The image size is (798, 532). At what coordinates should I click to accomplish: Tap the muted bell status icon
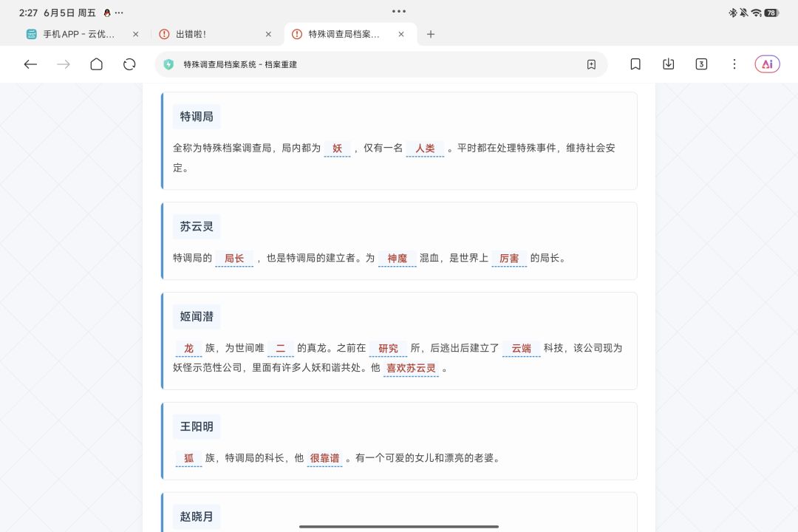click(744, 13)
